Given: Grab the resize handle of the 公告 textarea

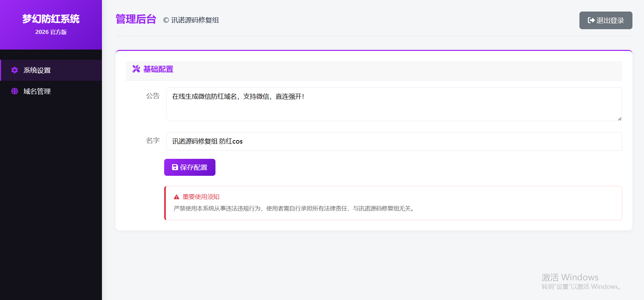Looking at the screenshot, I should [x=620, y=119].
